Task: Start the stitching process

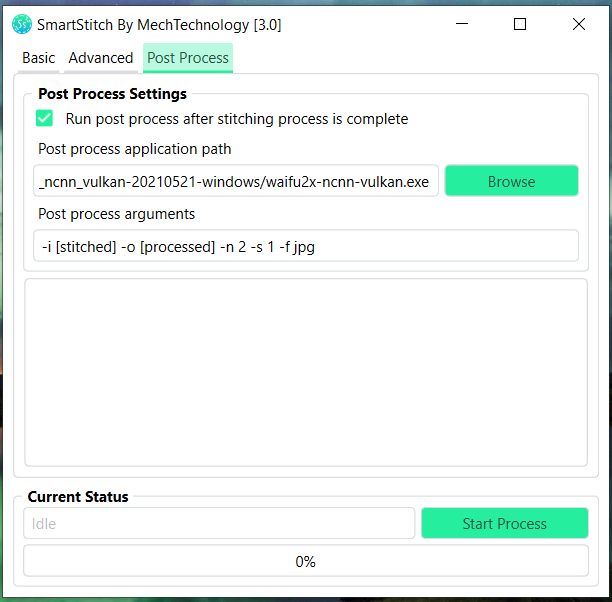Action: pos(504,523)
